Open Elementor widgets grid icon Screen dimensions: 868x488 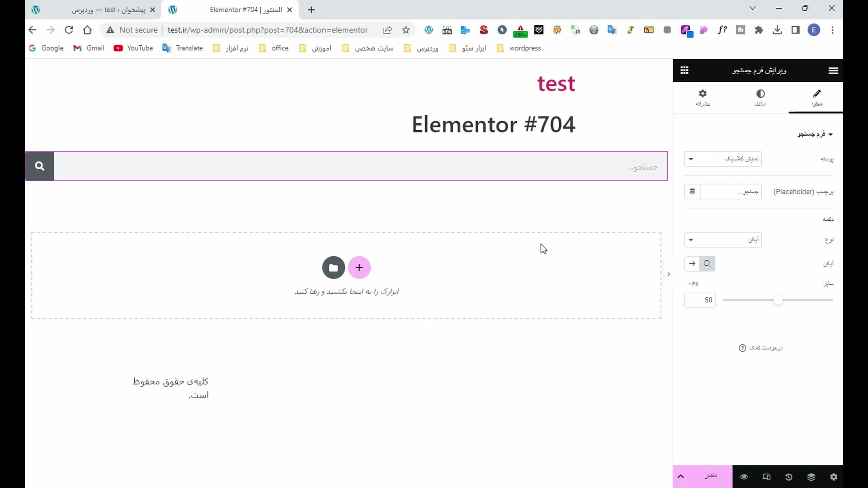684,70
